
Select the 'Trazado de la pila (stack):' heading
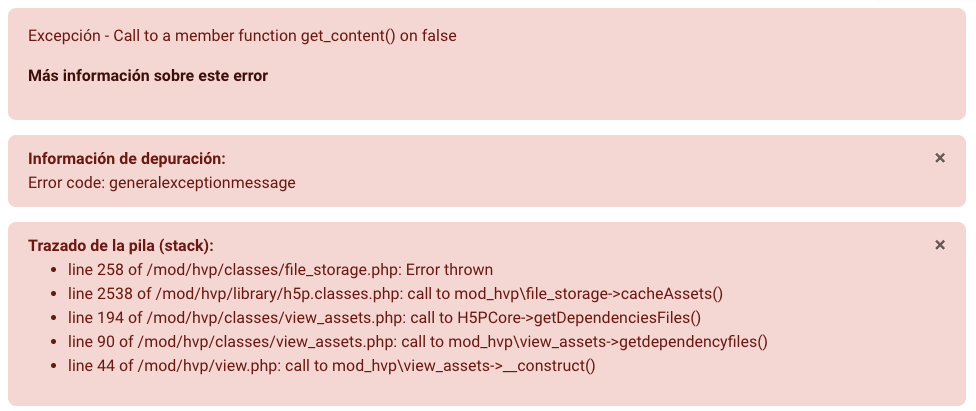point(121,246)
